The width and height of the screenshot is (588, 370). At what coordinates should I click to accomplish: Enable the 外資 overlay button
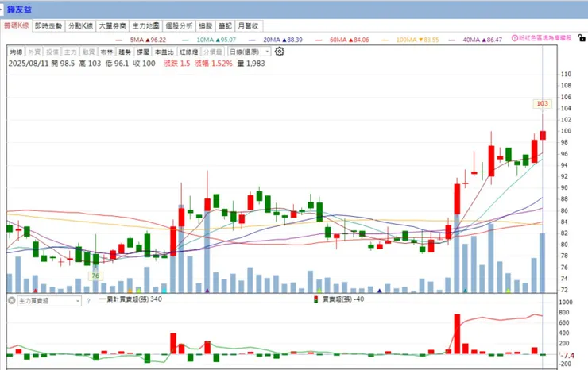click(34, 52)
